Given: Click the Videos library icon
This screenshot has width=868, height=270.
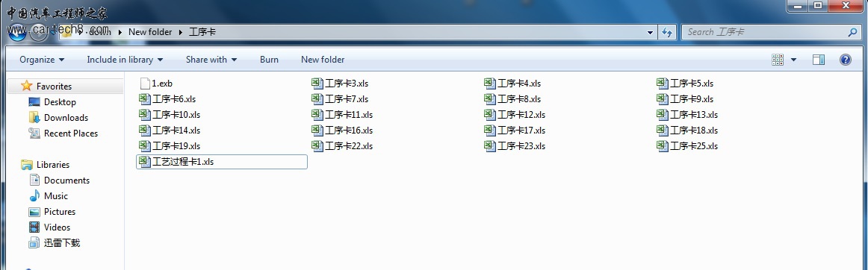Looking at the screenshot, I should [34, 227].
